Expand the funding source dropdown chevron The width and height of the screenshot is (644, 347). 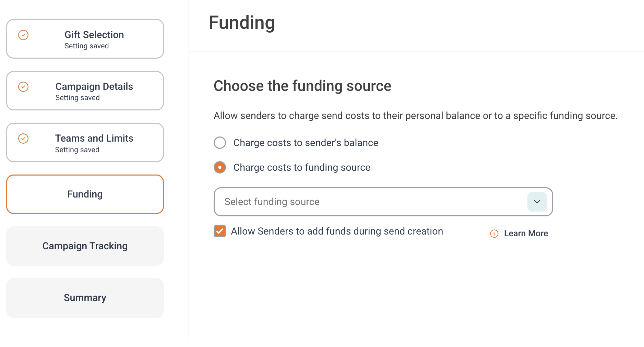tap(537, 202)
